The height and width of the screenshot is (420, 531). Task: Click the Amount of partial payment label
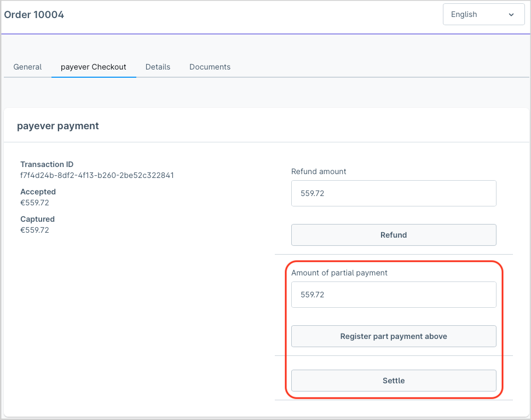pyautogui.click(x=339, y=273)
